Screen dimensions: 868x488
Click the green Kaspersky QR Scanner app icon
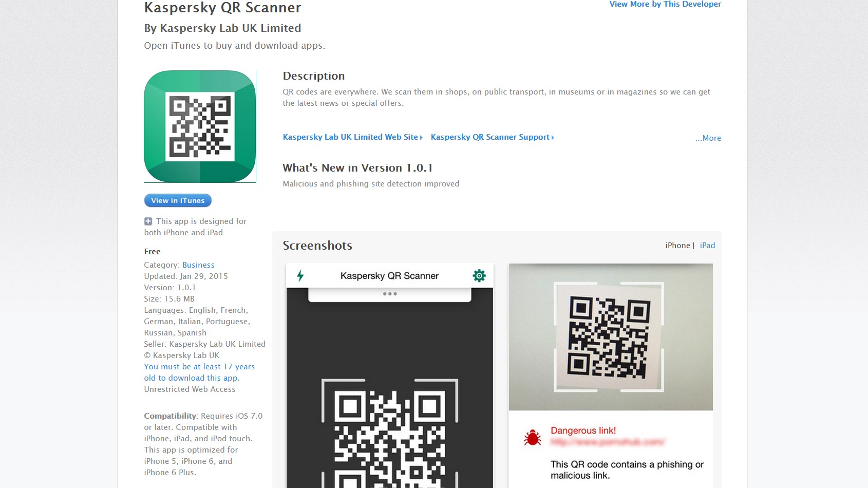[x=200, y=126]
